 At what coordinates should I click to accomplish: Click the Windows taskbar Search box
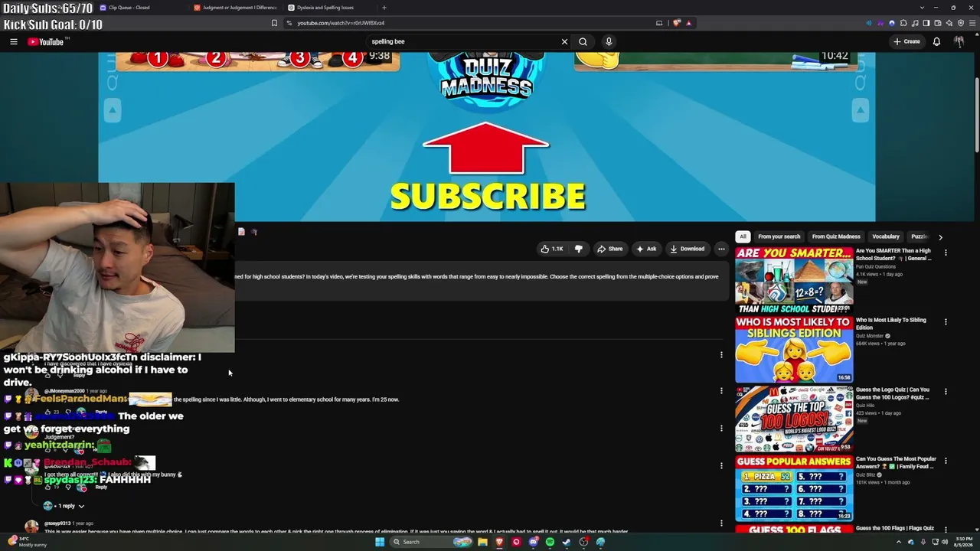point(431,542)
